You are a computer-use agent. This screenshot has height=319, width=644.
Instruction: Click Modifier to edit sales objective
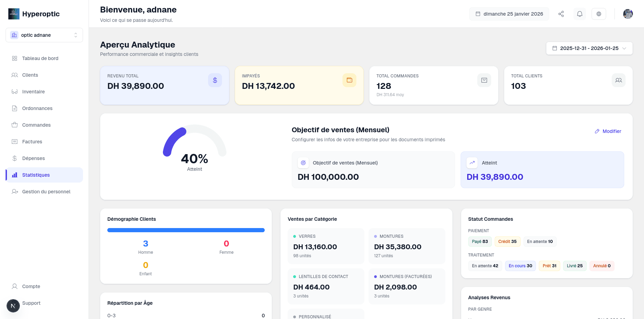point(608,131)
